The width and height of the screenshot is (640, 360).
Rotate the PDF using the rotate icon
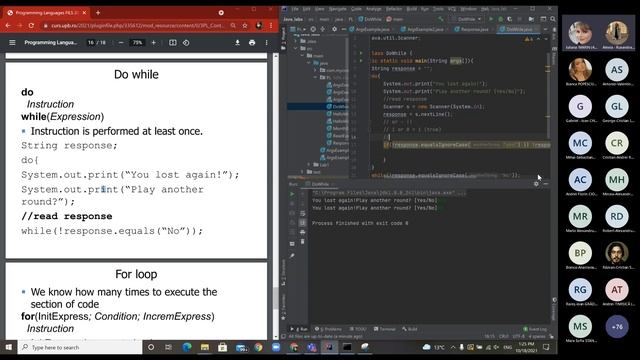coord(186,42)
